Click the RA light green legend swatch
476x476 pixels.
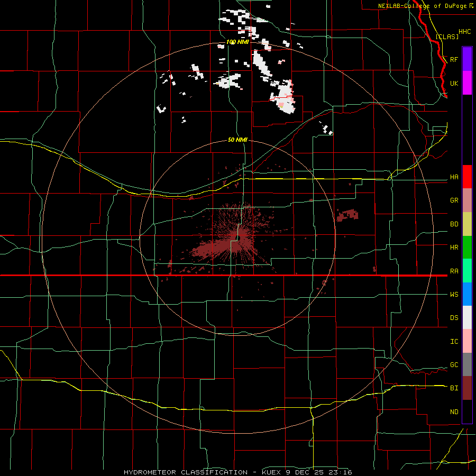click(x=467, y=271)
